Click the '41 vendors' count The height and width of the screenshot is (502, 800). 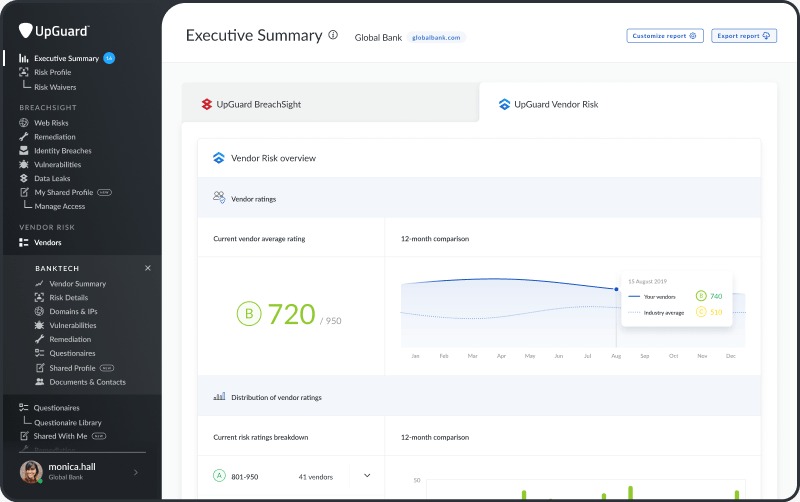(316, 477)
